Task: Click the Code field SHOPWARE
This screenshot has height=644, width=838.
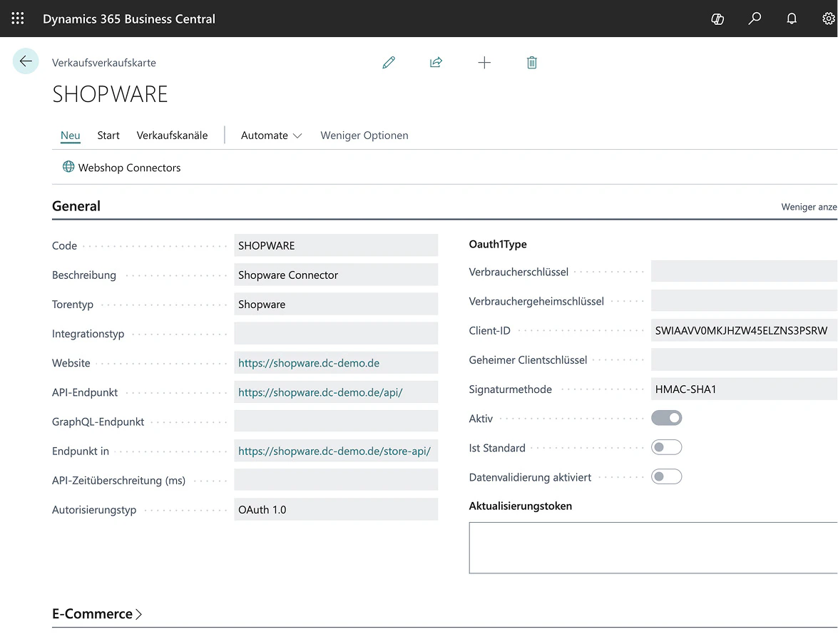Action: point(336,245)
